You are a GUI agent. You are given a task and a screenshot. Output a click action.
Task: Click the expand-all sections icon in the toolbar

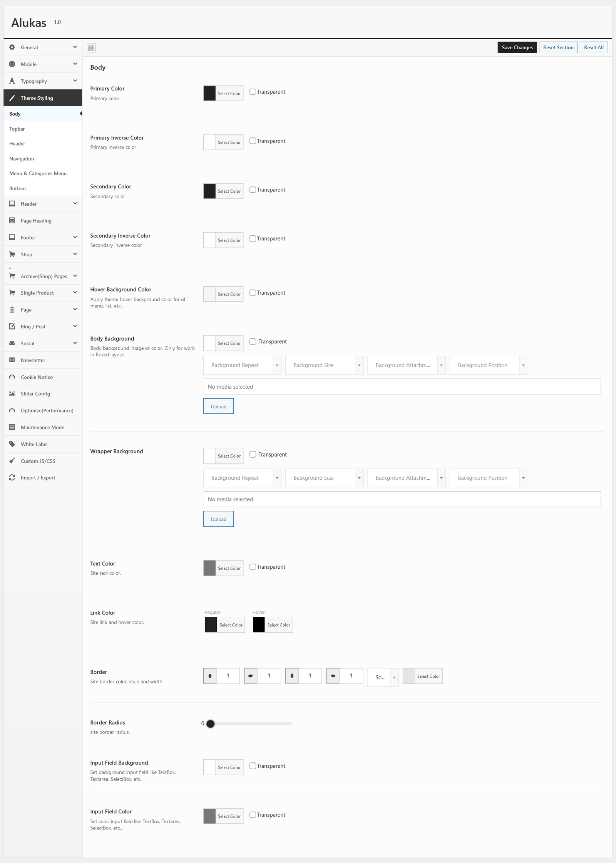91,48
